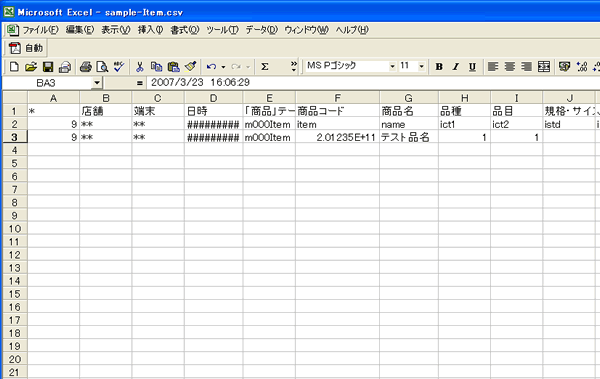
Task: Open the データ(D) menu
Action: [x=261, y=30]
